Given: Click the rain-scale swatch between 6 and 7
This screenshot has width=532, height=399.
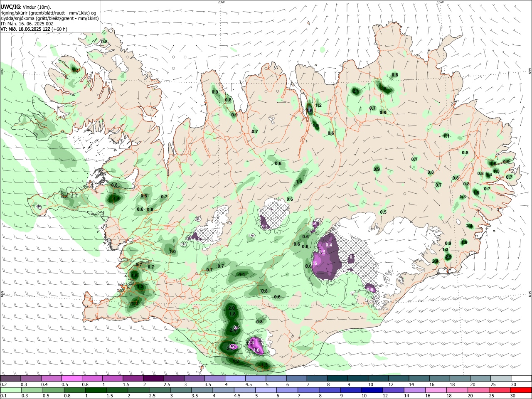Looking at the screenshot, I should 287,390.
